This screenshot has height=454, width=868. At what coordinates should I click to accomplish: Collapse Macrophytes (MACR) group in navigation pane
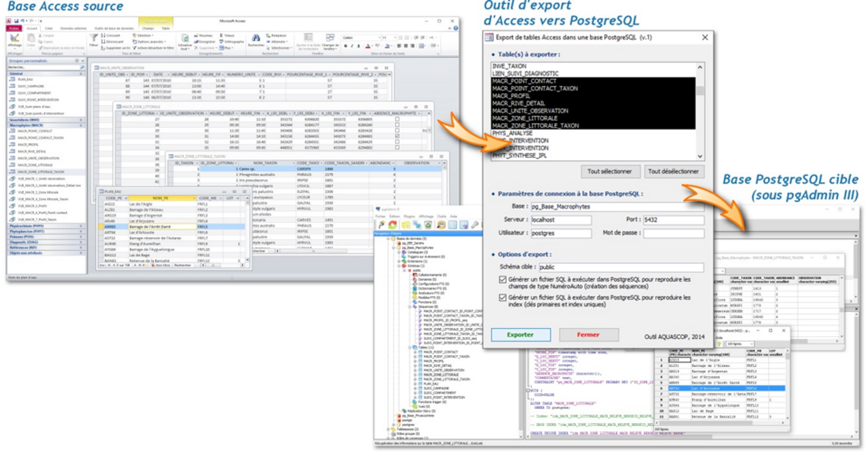click(81, 125)
